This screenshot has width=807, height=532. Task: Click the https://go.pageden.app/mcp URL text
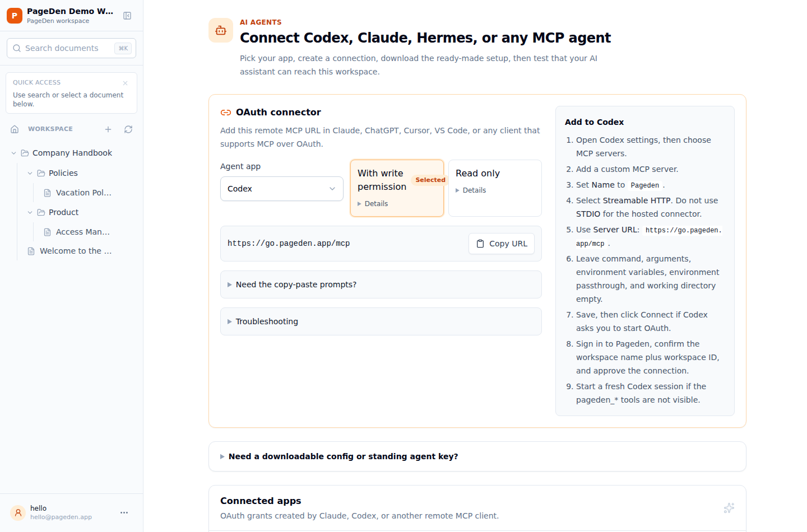pos(289,244)
